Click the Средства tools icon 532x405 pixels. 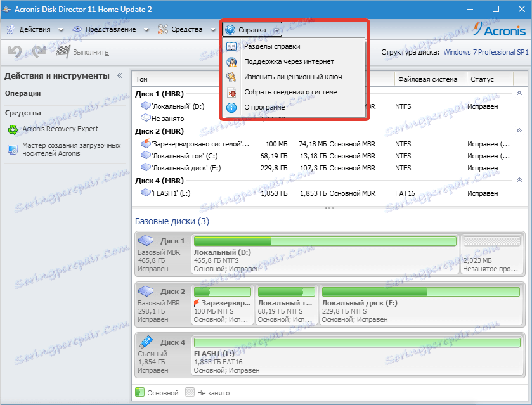pyautogui.click(x=162, y=30)
